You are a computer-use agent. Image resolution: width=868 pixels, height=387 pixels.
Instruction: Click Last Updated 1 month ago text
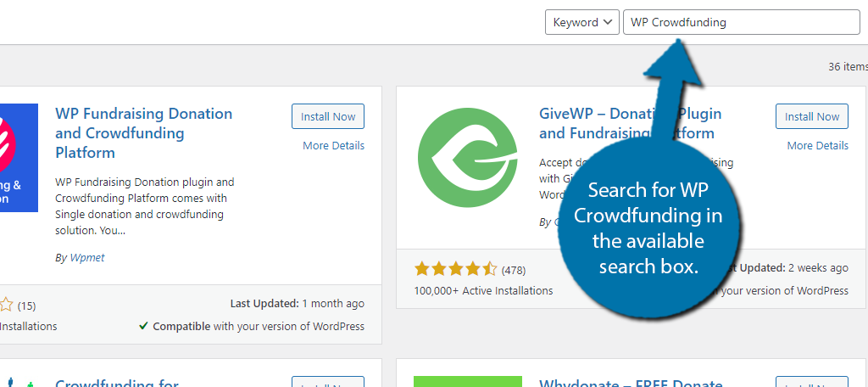[298, 304]
